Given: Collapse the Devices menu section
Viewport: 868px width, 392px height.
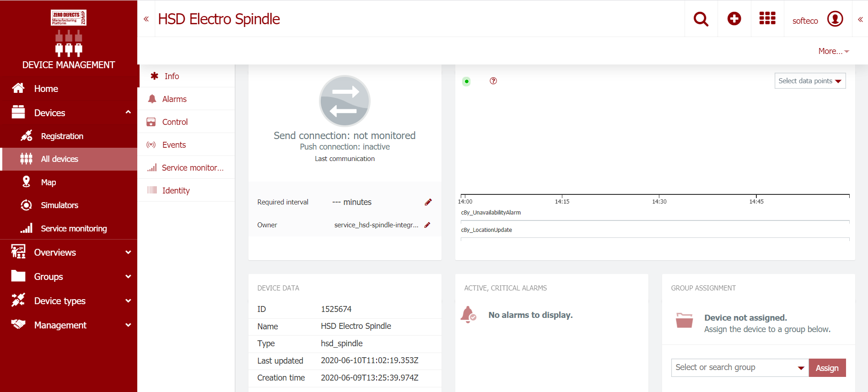Looking at the screenshot, I should pos(128,112).
